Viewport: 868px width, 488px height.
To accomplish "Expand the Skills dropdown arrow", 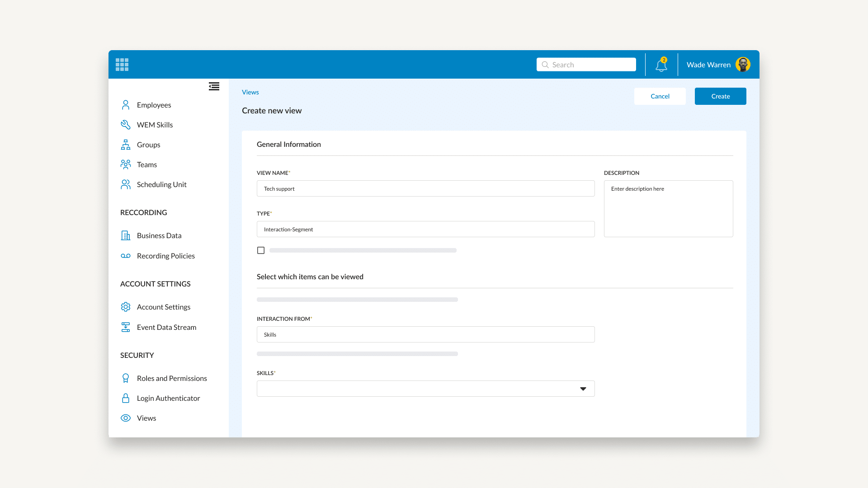I will click(583, 389).
